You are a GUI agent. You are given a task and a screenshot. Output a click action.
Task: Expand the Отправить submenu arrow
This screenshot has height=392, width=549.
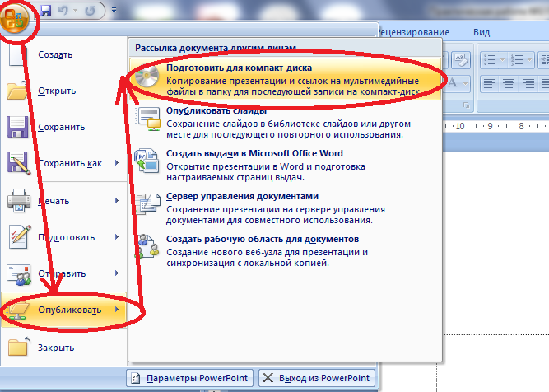coord(118,273)
